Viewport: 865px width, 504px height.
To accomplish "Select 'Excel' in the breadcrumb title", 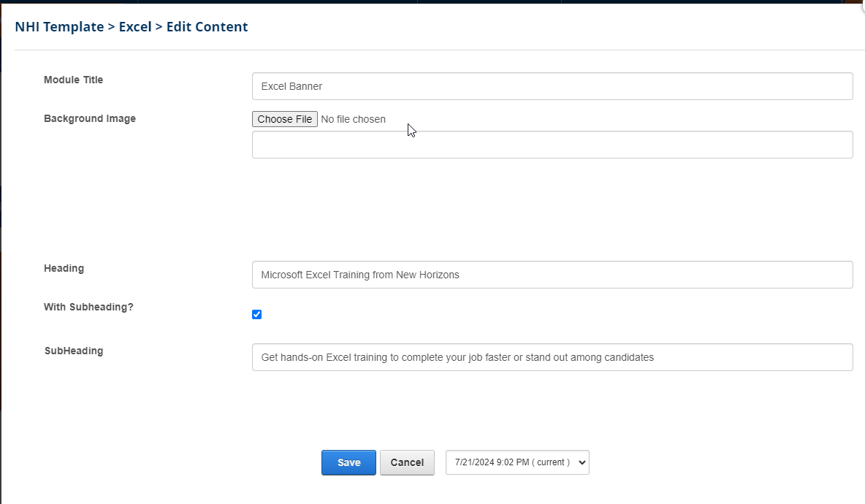I will click(x=135, y=27).
